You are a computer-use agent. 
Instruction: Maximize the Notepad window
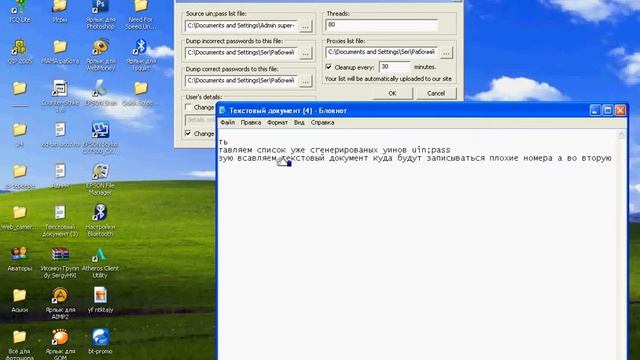pos(607,110)
